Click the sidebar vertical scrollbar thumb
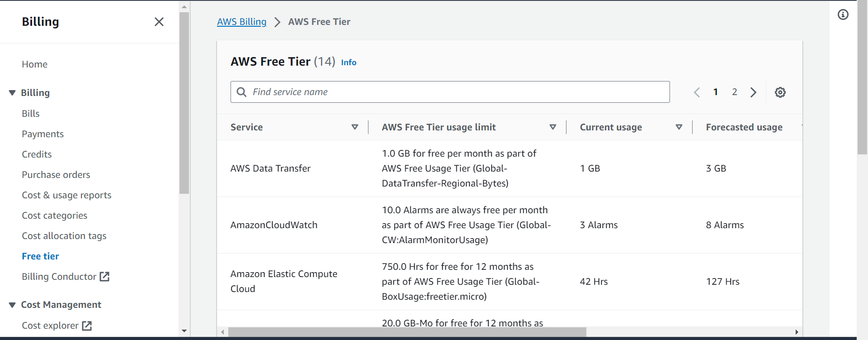This screenshot has width=868, height=340. 184,103
